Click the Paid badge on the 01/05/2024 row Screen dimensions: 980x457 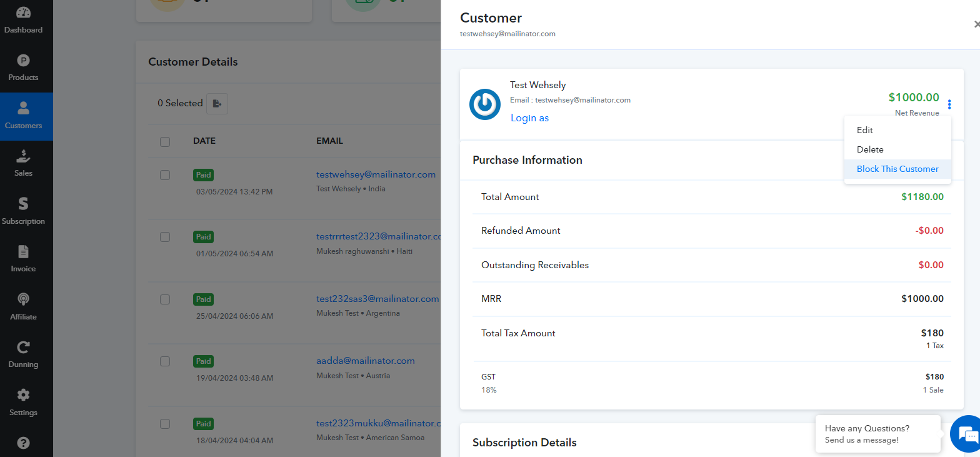pyautogui.click(x=204, y=237)
